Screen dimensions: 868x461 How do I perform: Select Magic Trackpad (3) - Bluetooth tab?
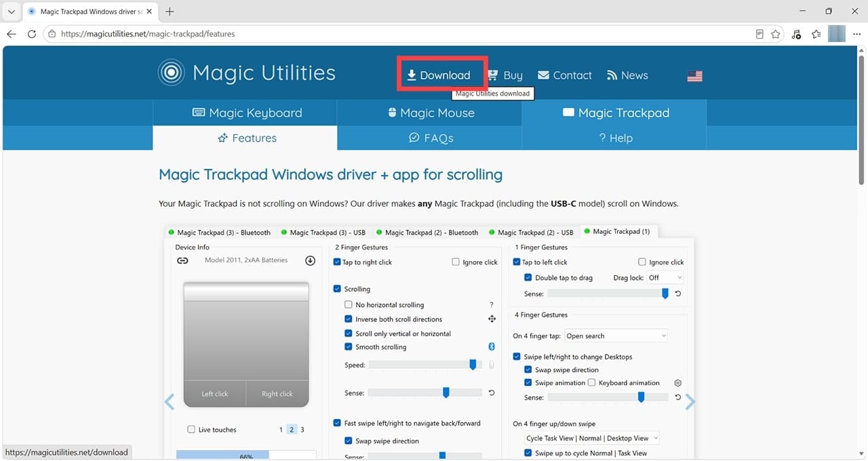point(219,233)
